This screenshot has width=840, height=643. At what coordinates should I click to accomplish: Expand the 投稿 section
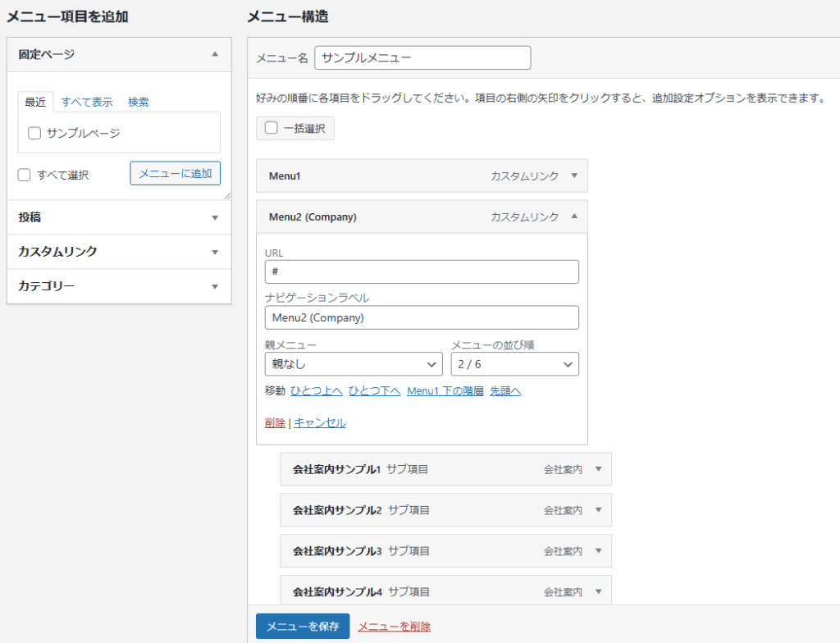point(215,218)
